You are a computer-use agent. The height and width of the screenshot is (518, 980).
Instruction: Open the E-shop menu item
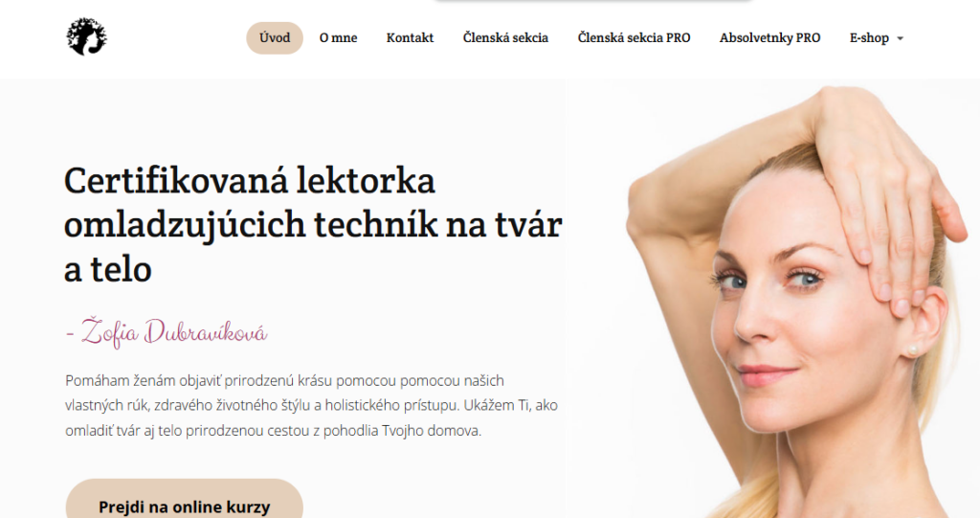(x=869, y=38)
